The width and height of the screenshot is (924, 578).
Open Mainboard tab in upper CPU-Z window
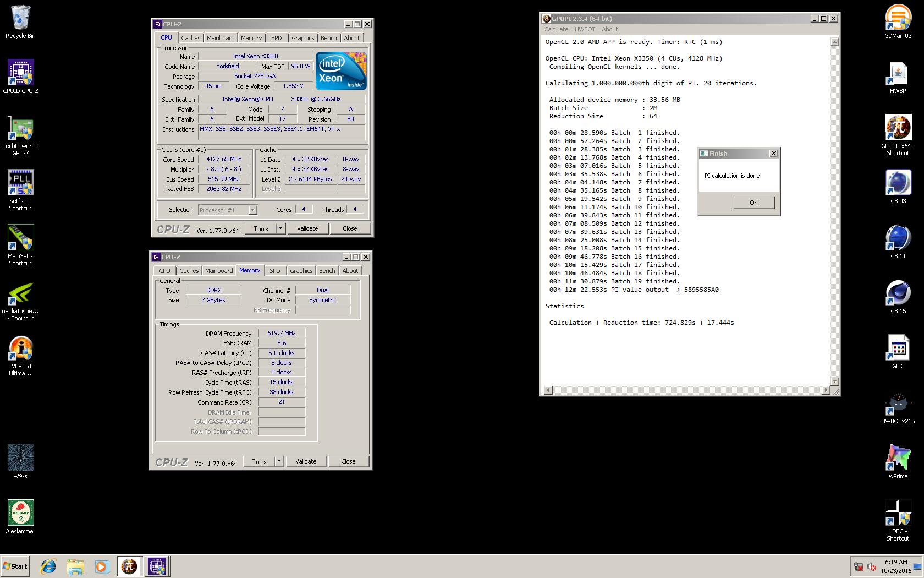tap(221, 38)
